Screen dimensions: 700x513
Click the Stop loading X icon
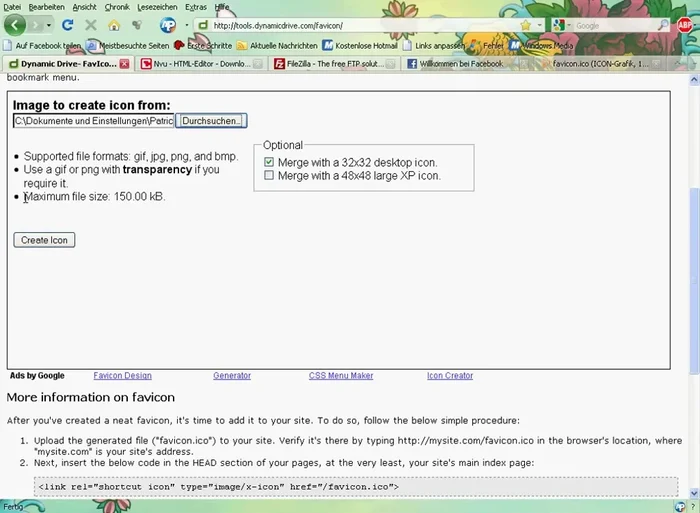click(x=91, y=25)
